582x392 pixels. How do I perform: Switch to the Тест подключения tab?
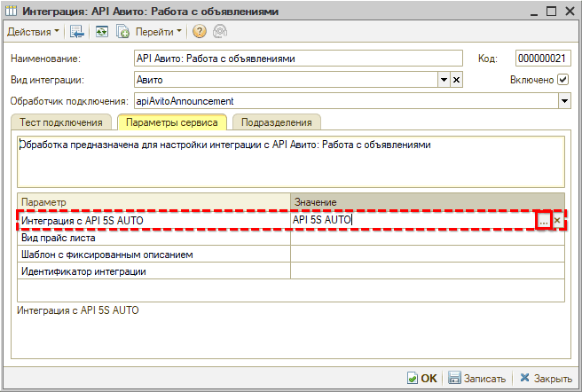(x=62, y=122)
